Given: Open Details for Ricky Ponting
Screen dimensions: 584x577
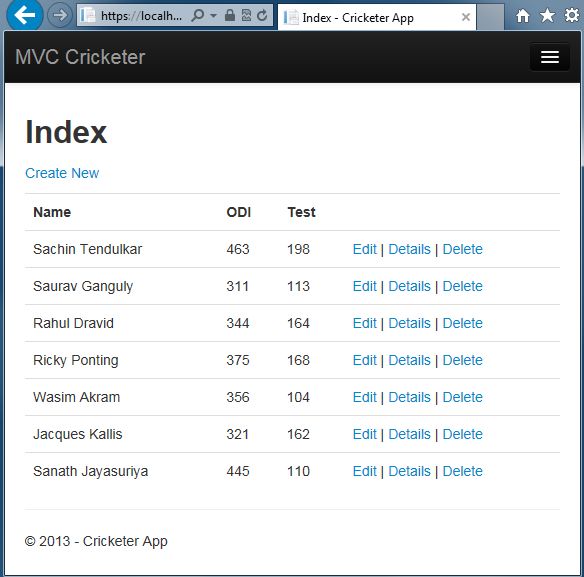Looking at the screenshot, I should 409,360.
